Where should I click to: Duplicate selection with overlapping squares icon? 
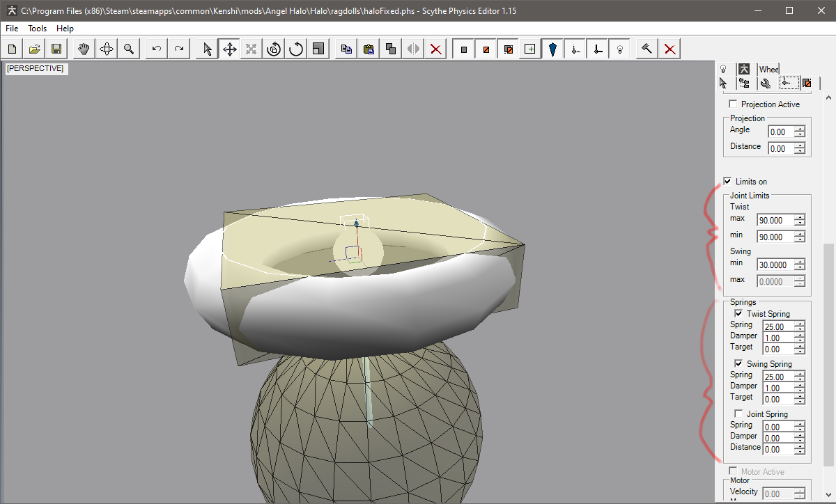[391, 49]
